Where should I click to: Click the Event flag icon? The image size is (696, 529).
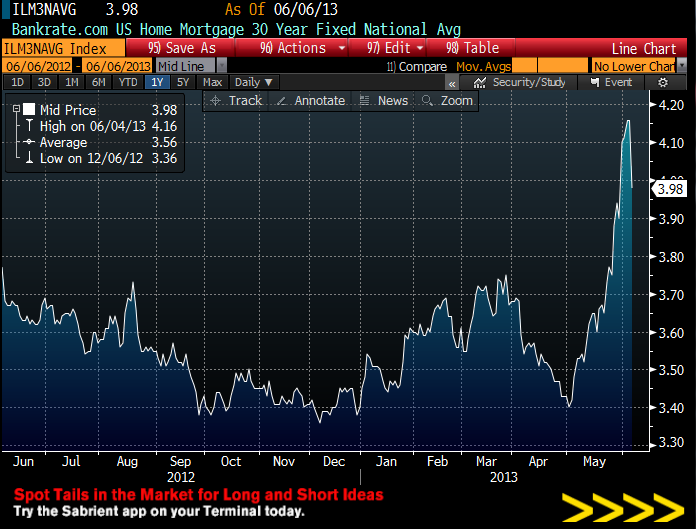tap(595, 83)
